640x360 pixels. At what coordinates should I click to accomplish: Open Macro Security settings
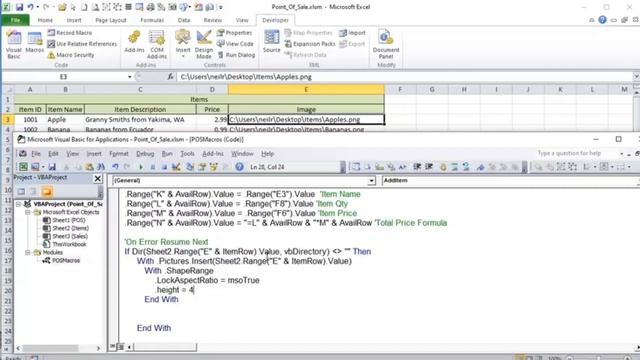click(x=71, y=55)
